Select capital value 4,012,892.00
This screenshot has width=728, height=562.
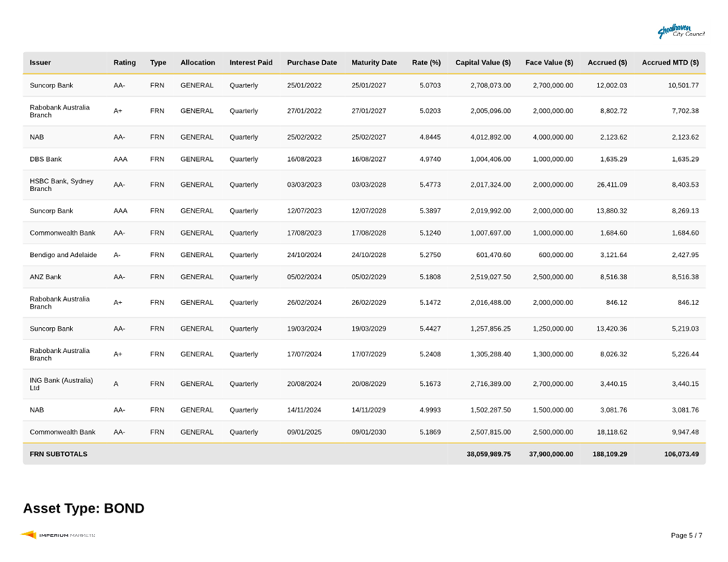point(490,137)
